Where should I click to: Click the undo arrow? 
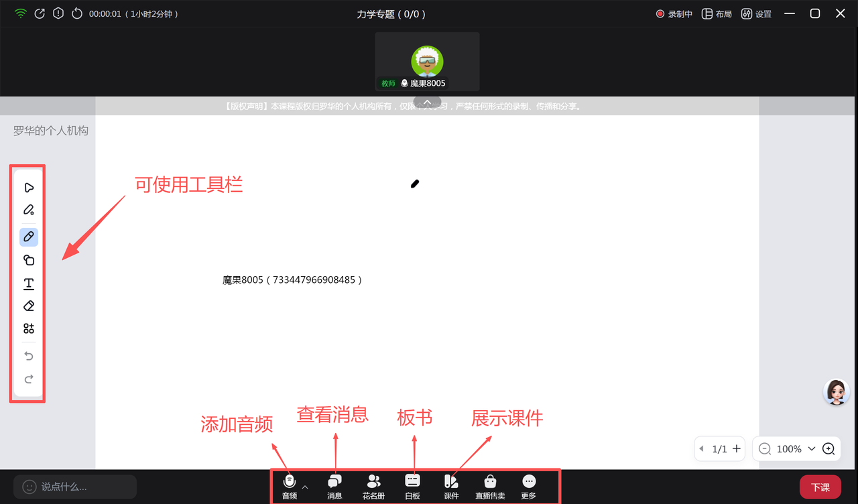(x=29, y=356)
